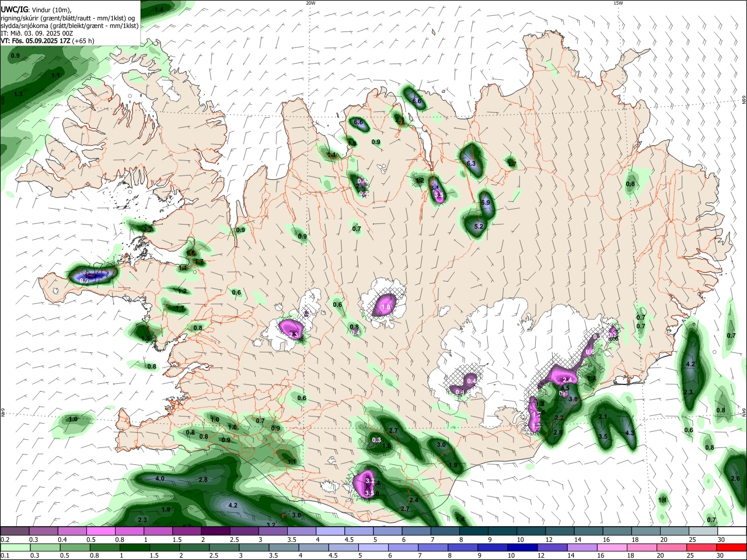The height and width of the screenshot is (560, 747).
Task: Click the 15W longitude label
Action: click(x=618, y=3)
